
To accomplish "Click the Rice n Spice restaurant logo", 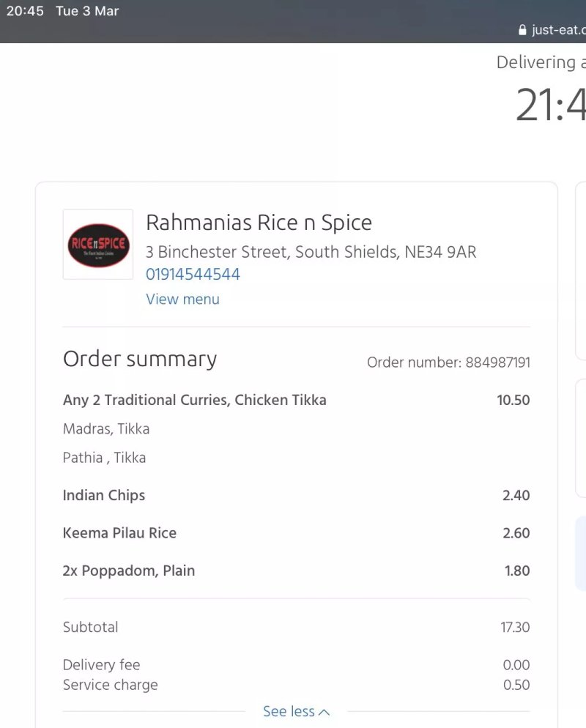I will point(98,245).
